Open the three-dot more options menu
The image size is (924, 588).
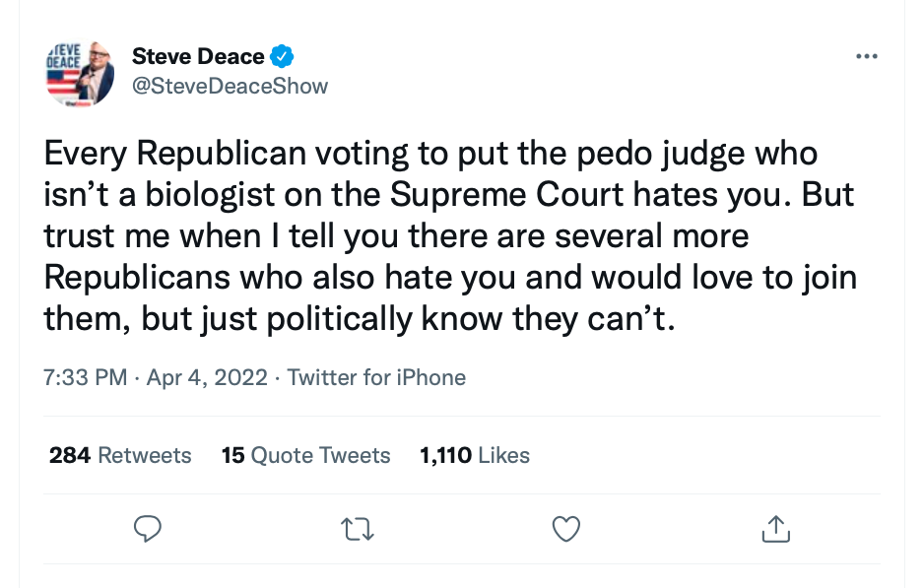coord(867,56)
